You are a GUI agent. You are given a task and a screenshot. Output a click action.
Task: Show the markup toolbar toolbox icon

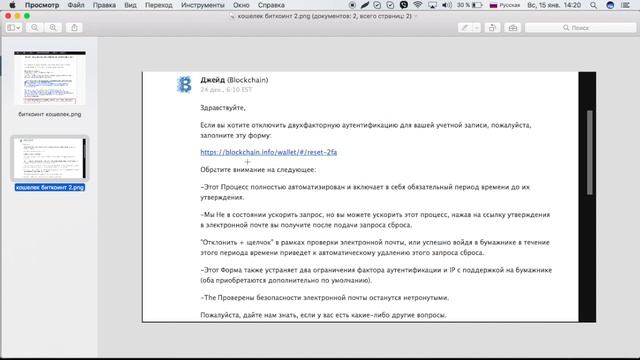click(x=513, y=28)
